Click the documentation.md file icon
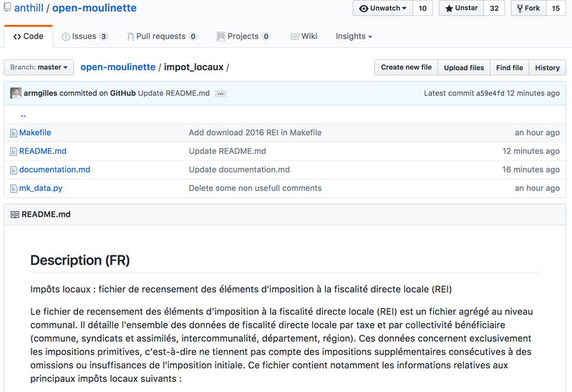 14,170
